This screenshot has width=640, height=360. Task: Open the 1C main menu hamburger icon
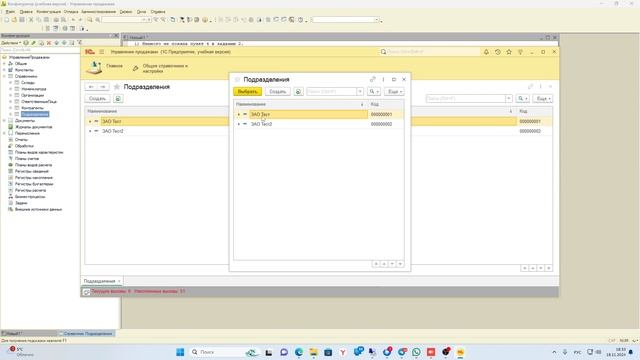tap(102, 52)
